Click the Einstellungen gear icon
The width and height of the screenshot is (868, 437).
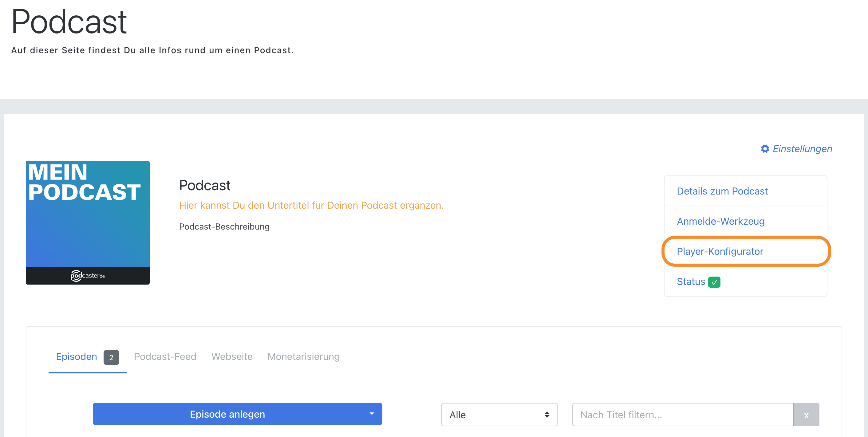tap(765, 149)
